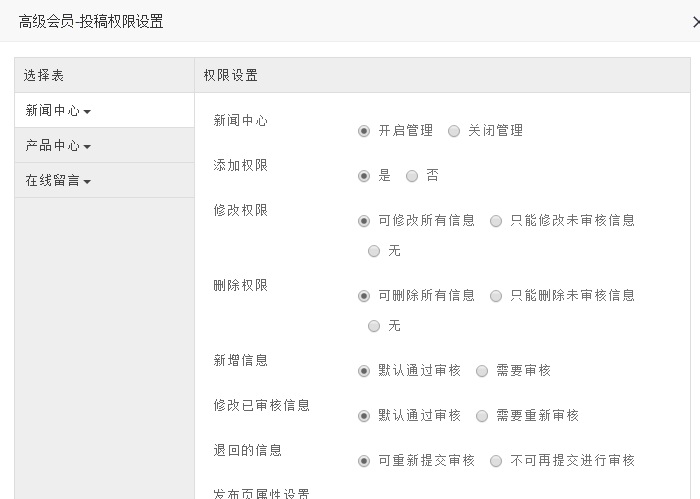Select 只能修改未审核信息 option

point(496,221)
